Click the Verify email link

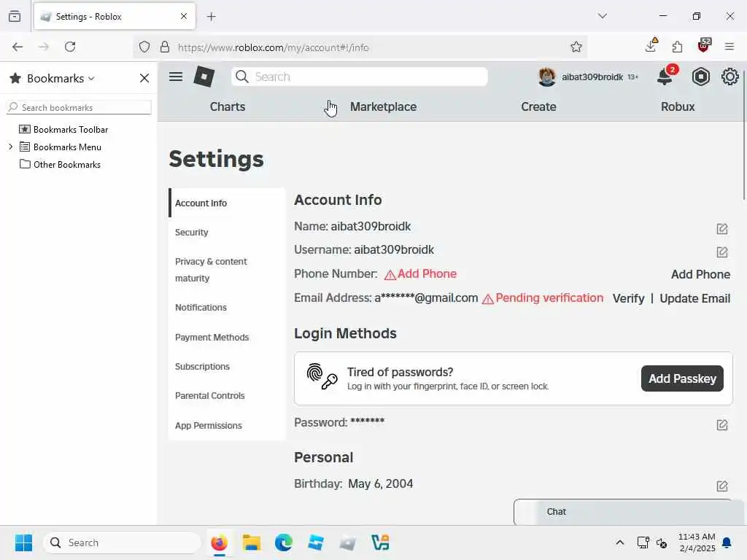628,298
